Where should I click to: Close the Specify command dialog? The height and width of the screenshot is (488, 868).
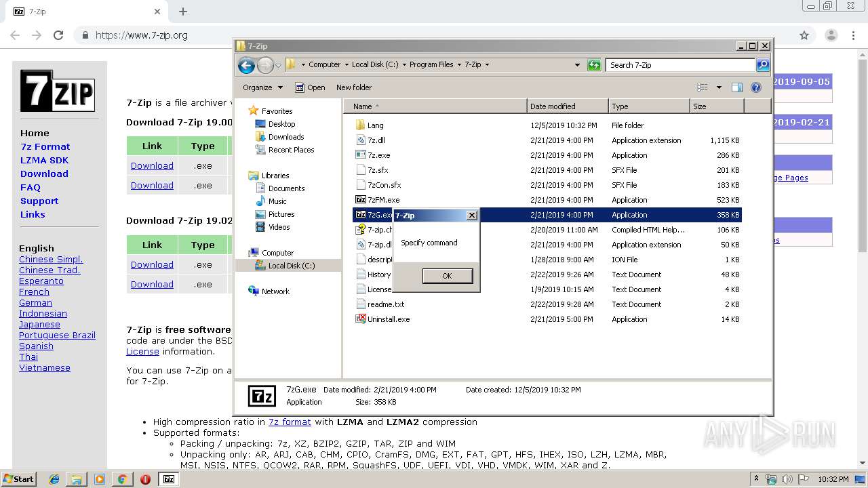coord(472,216)
